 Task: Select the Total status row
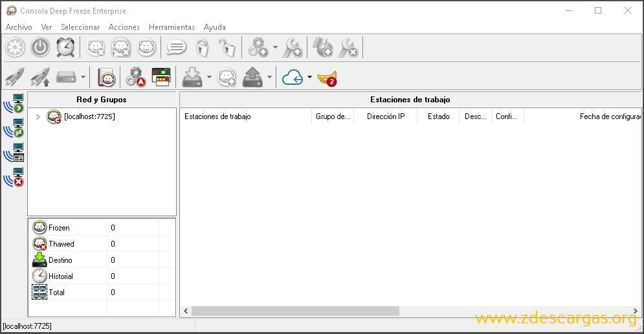pyautogui.click(x=103, y=293)
